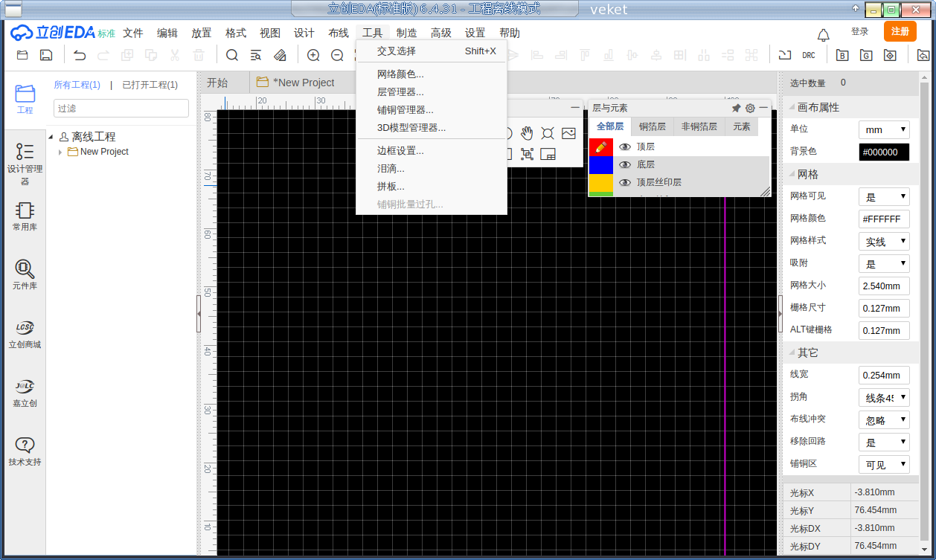
Task: Switch to the 非铜箔层 tab
Action: click(699, 127)
